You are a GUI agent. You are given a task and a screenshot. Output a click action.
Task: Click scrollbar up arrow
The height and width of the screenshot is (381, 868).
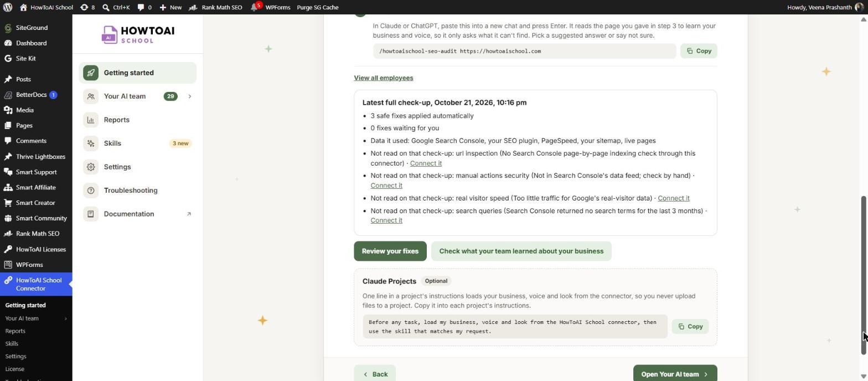click(863, 19)
